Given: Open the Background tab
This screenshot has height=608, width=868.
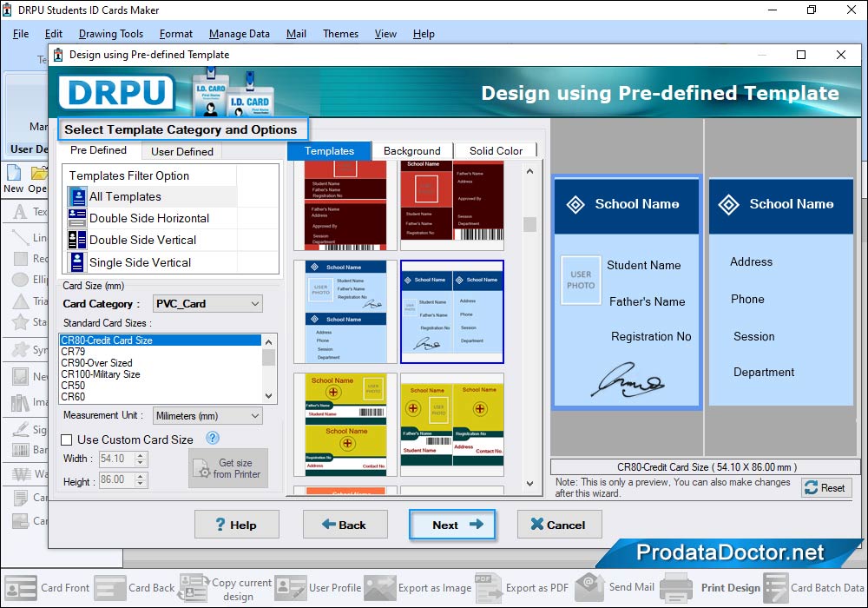Looking at the screenshot, I should coord(411,150).
